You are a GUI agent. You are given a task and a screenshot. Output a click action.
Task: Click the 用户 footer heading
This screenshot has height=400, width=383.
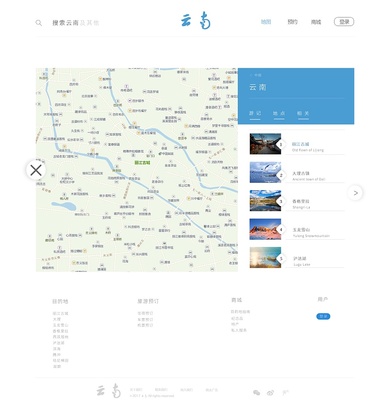point(323,299)
